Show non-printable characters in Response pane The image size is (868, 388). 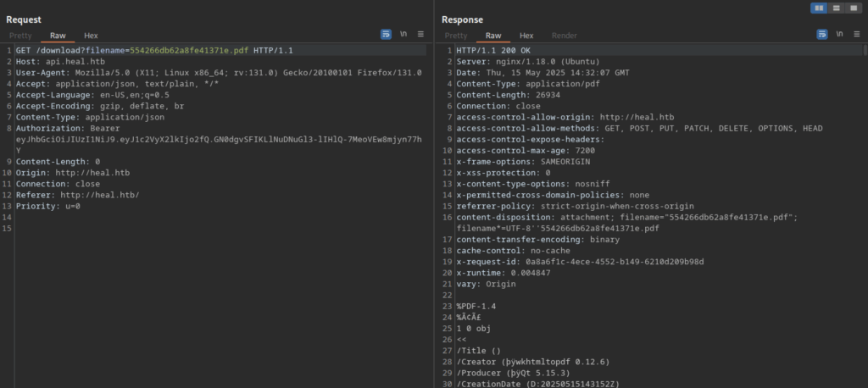tap(838, 35)
